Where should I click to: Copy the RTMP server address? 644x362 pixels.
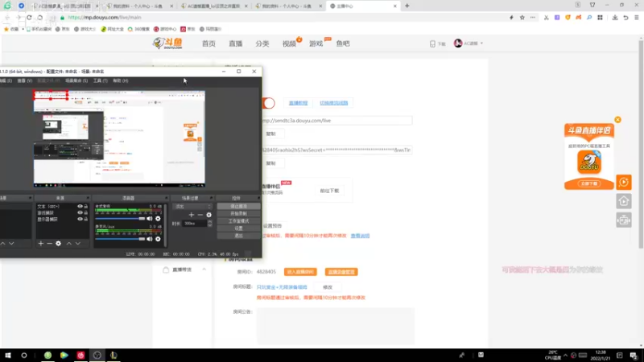click(x=270, y=134)
